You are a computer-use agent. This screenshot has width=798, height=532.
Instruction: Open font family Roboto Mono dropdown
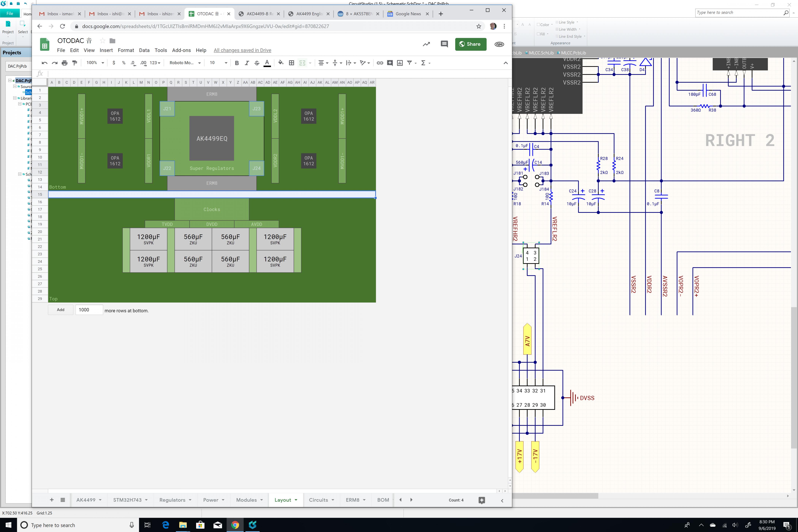click(x=185, y=63)
